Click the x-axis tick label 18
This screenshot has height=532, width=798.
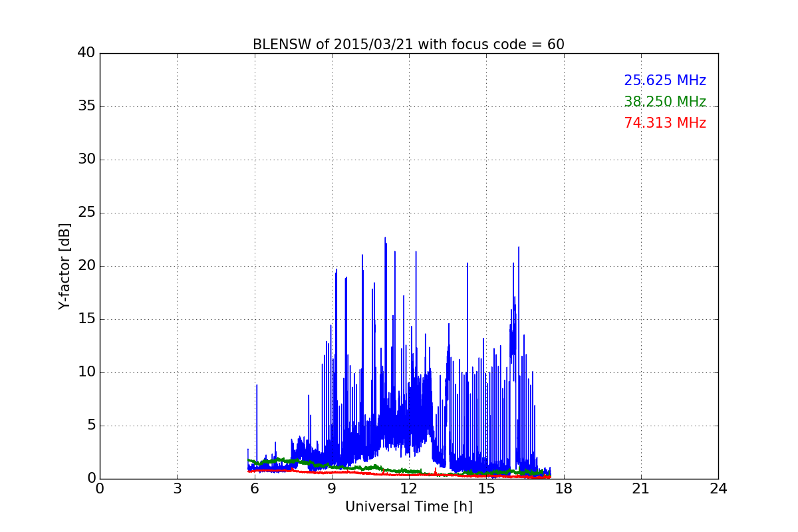pyautogui.click(x=563, y=489)
